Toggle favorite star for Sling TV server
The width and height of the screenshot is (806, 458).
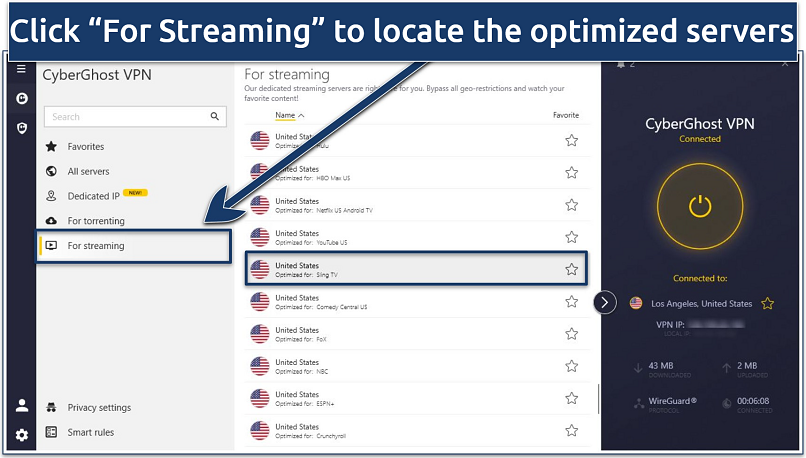pyautogui.click(x=571, y=269)
